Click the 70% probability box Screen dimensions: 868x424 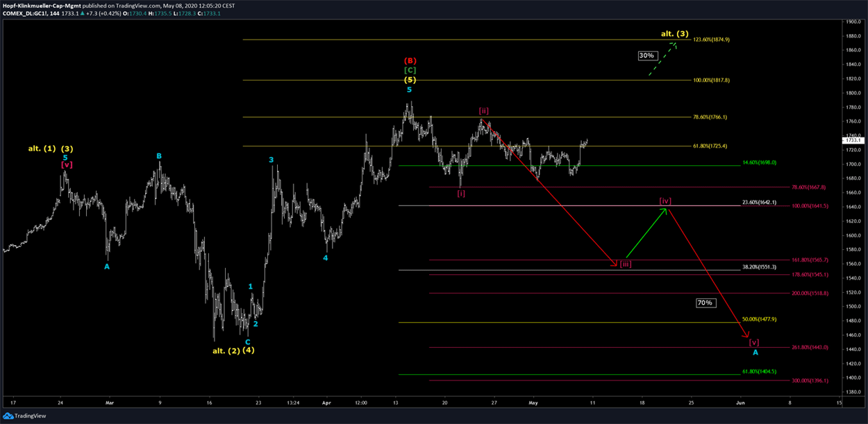705,303
